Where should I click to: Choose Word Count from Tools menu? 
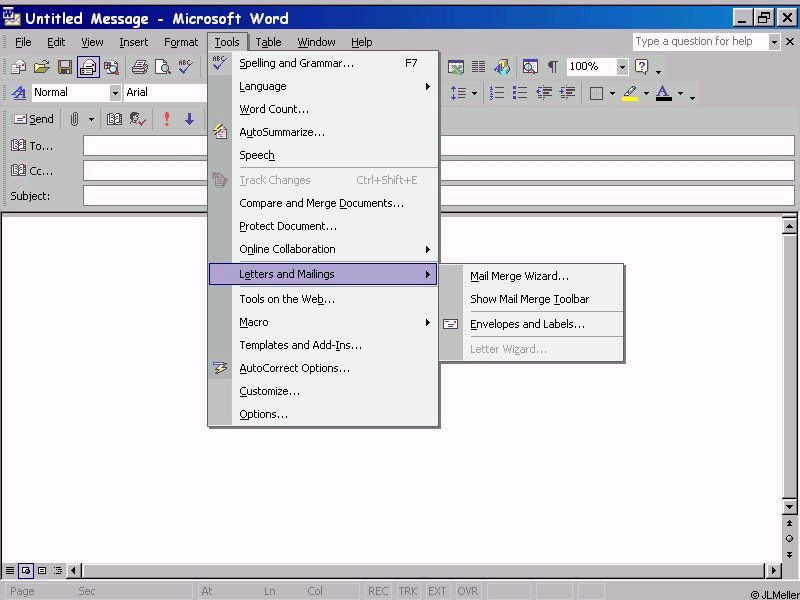[x=274, y=109]
